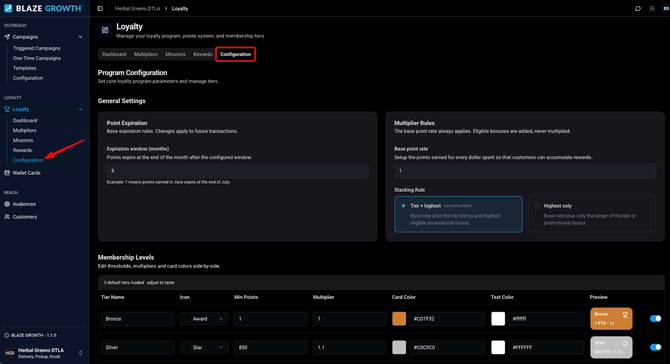Click the Silver preview card
670x364 pixels.
[x=611, y=347]
